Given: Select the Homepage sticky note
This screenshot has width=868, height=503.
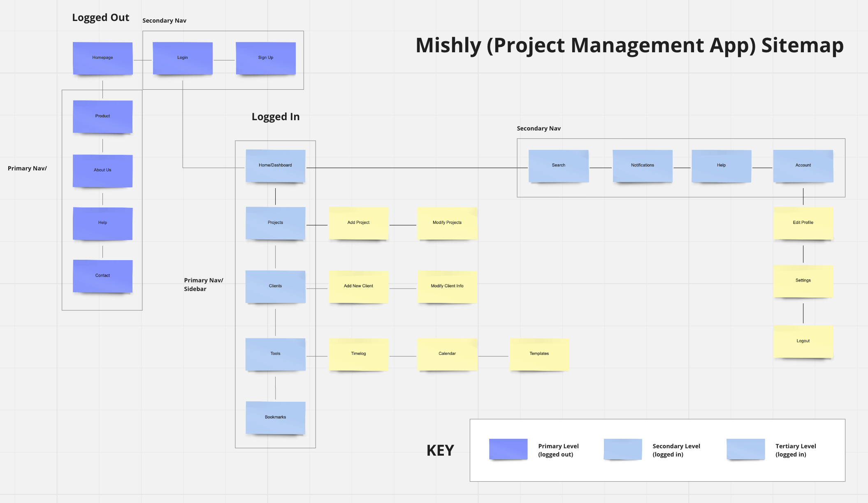Looking at the screenshot, I should tap(103, 58).
